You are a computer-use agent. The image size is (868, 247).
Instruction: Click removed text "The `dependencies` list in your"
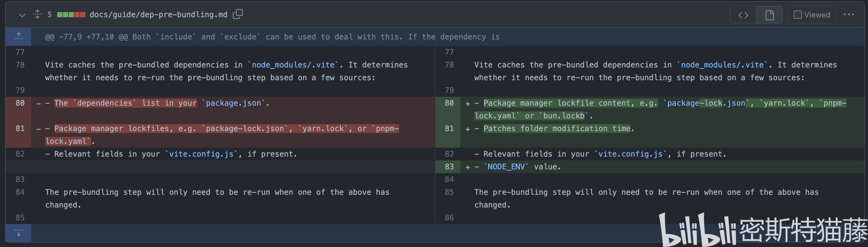tap(125, 103)
